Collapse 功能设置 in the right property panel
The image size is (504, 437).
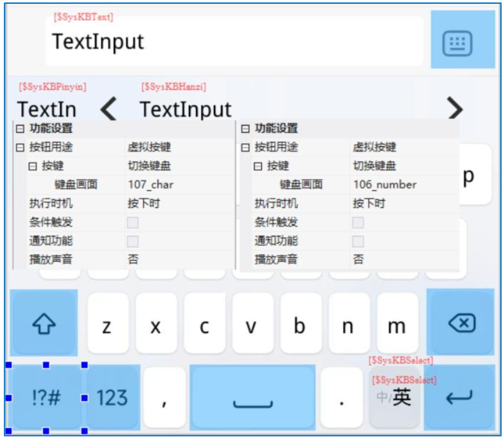pyautogui.click(x=245, y=129)
